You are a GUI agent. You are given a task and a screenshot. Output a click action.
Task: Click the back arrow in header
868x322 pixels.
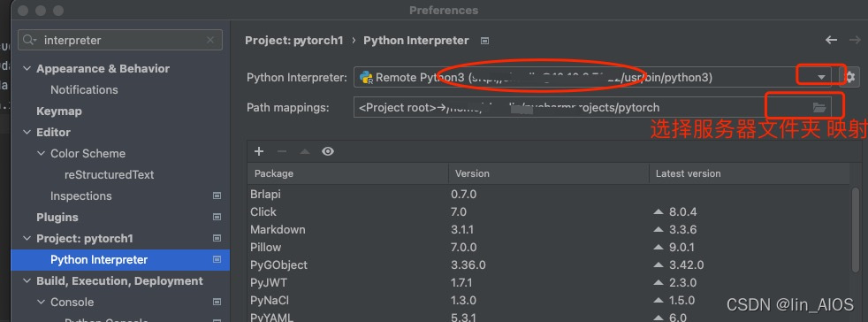(831, 40)
